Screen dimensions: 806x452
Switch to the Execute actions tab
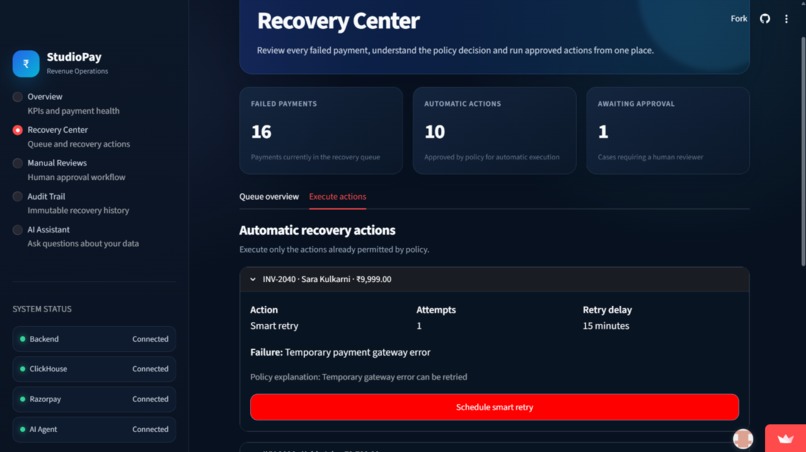pyautogui.click(x=337, y=196)
